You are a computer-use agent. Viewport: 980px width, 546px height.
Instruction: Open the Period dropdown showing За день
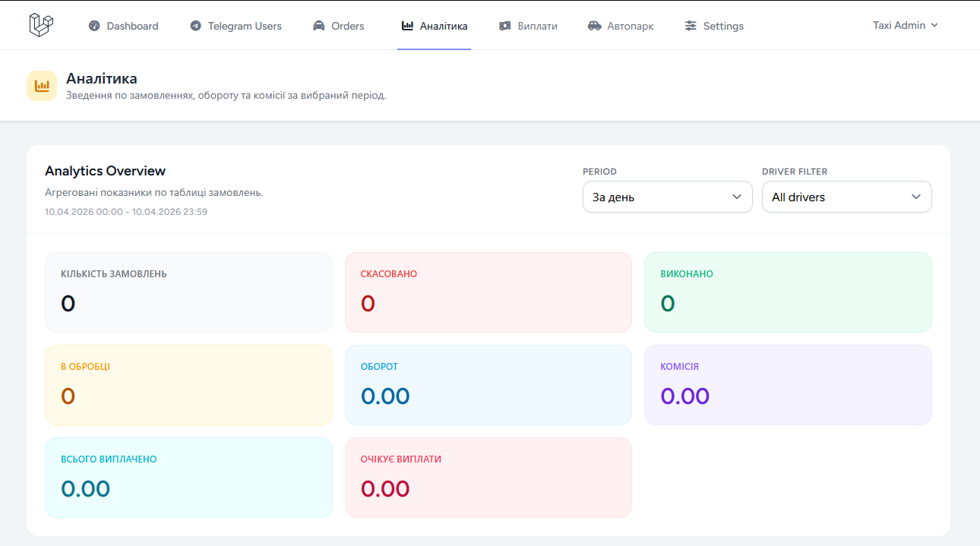667,197
